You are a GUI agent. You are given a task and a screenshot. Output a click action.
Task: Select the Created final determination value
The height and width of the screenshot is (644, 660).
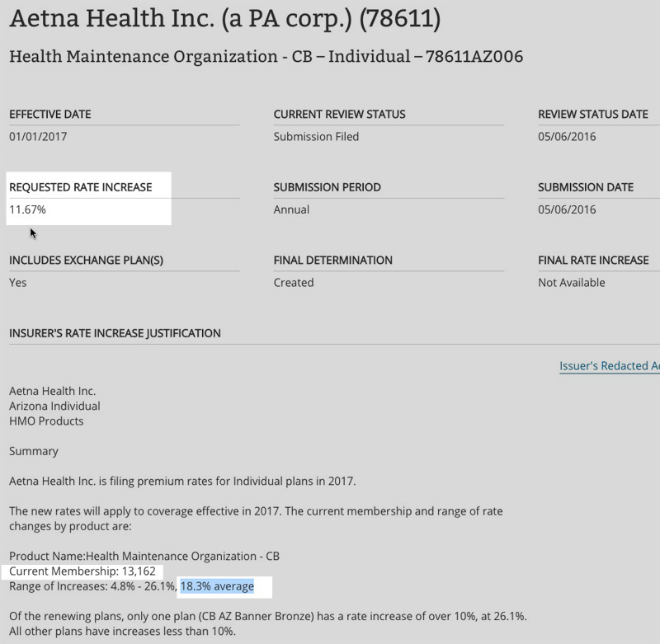click(x=294, y=282)
